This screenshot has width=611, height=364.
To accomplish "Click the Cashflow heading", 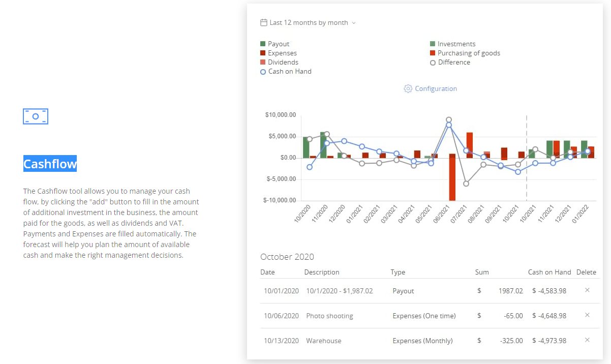I will pos(50,164).
